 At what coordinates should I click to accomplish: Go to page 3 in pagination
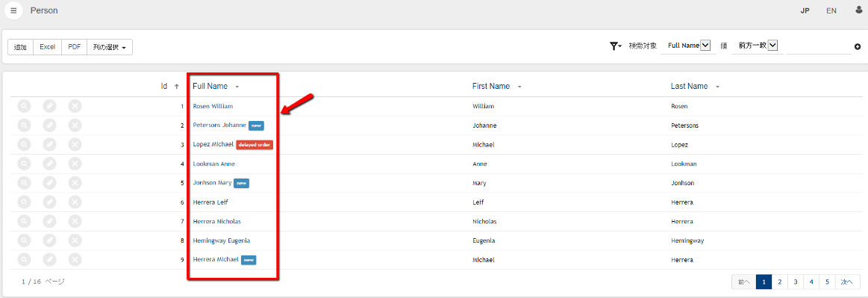tap(796, 282)
